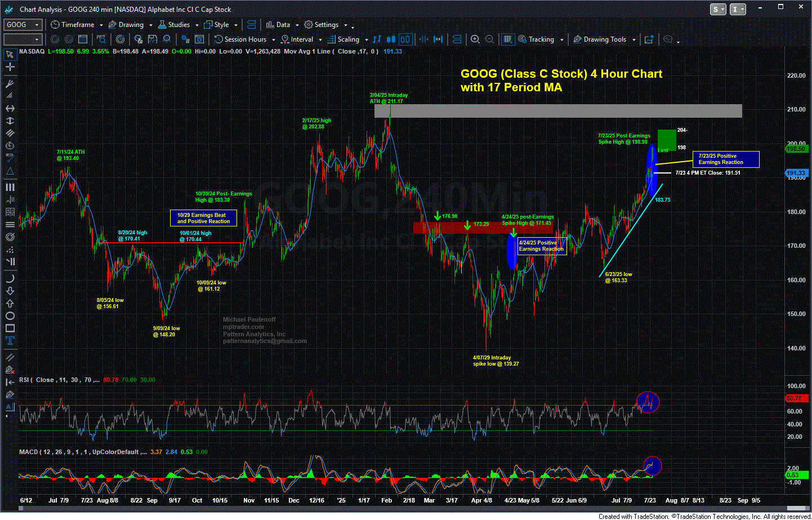Select the down arrow drawing tool
The height and width of the screenshot is (520, 812).
10,291
